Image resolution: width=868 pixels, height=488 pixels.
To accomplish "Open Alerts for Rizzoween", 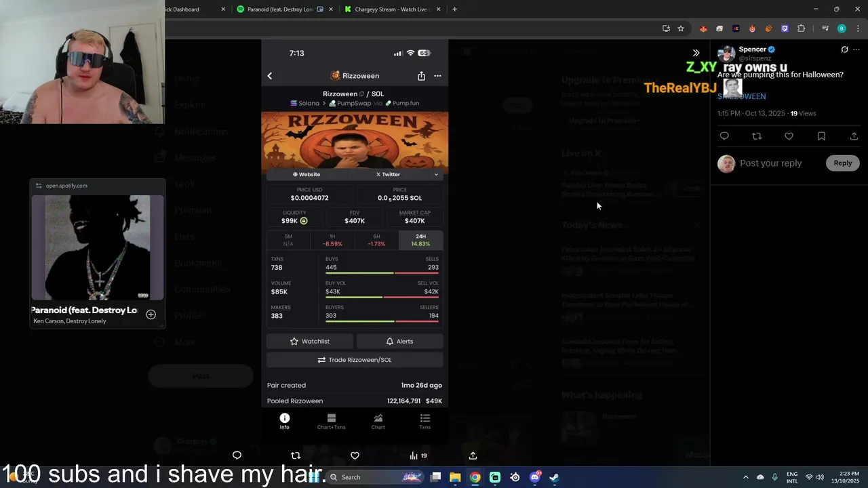I will 399,341.
